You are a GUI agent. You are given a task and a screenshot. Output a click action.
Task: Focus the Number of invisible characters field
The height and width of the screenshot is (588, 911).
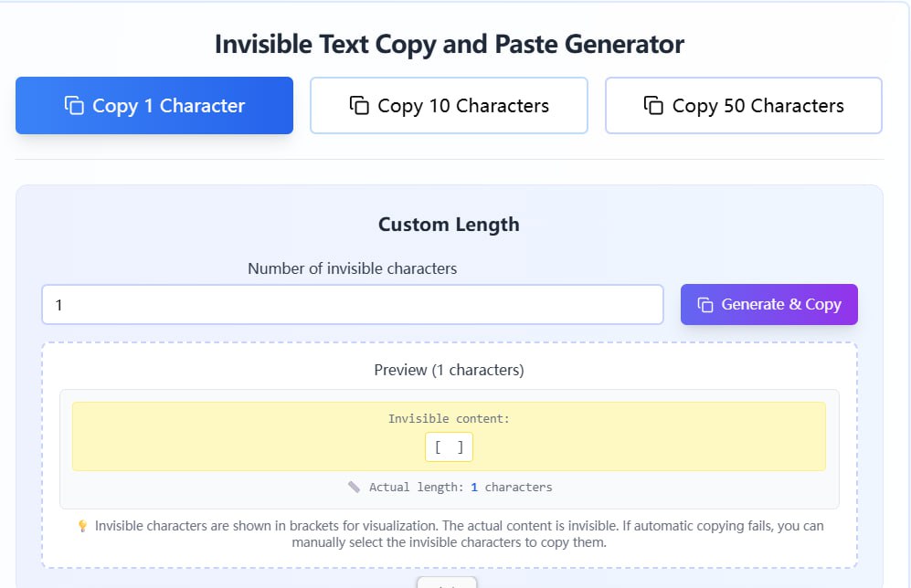352,305
